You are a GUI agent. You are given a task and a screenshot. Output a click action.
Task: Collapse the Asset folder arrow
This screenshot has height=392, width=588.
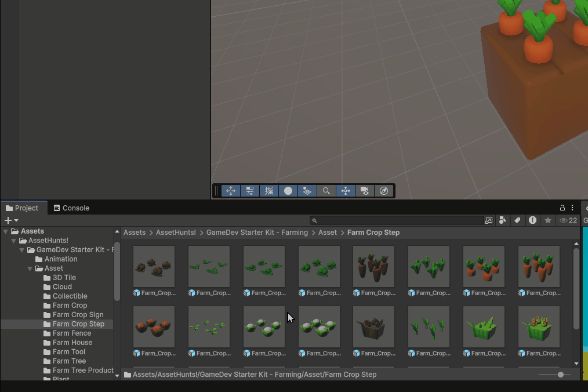(x=30, y=268)
